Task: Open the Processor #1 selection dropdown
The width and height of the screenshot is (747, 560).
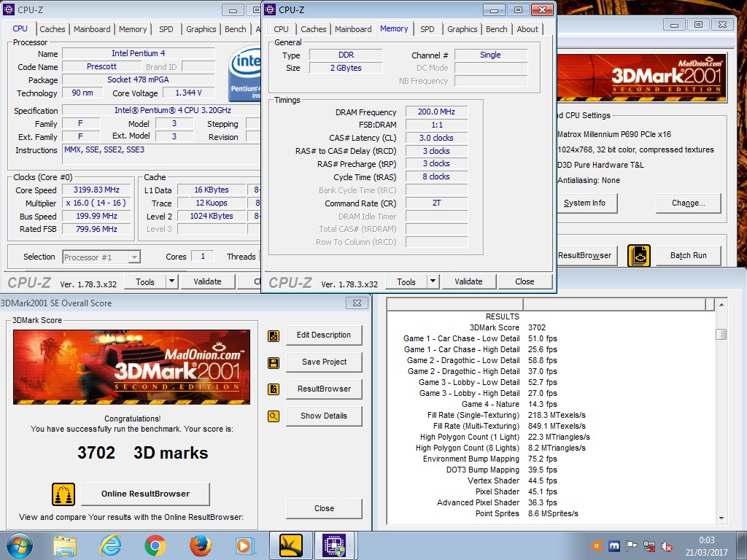Action: click(135, 257)
